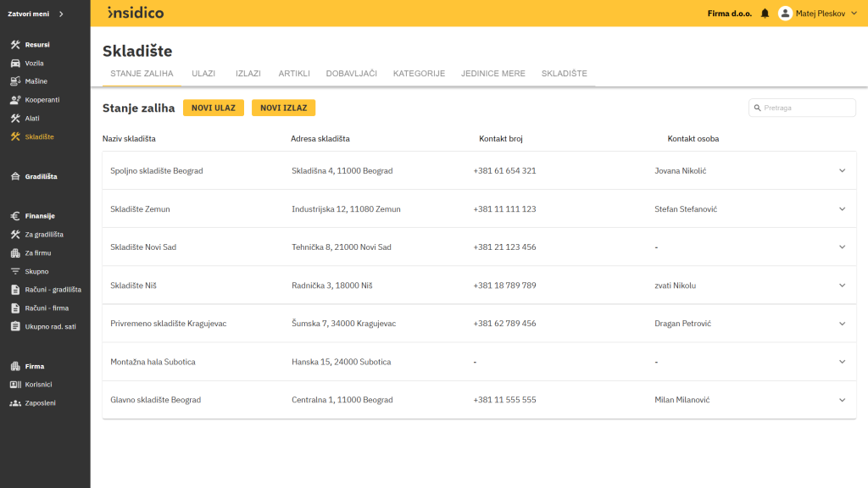Expand the Skladište Novi Sad row

pyautogui.click(x=842, y=247)
